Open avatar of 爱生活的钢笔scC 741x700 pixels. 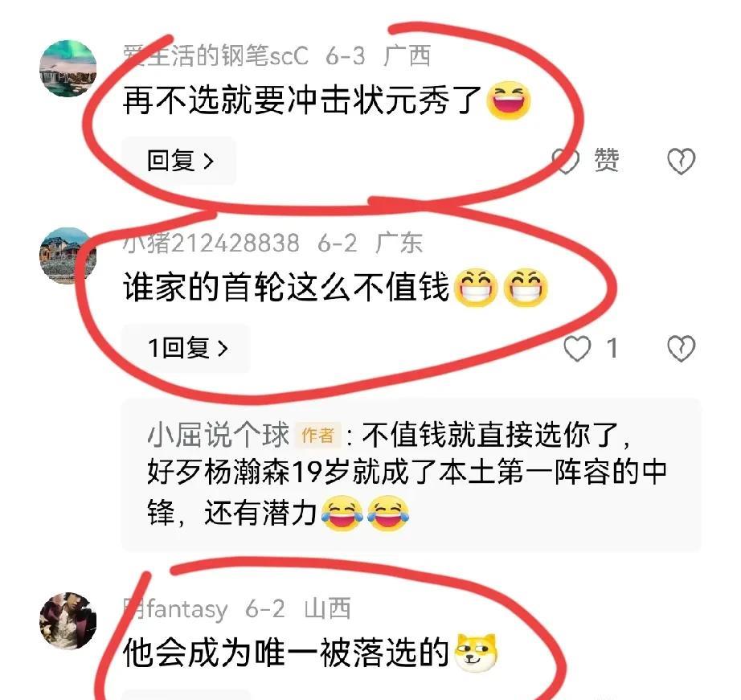point(68,68)
